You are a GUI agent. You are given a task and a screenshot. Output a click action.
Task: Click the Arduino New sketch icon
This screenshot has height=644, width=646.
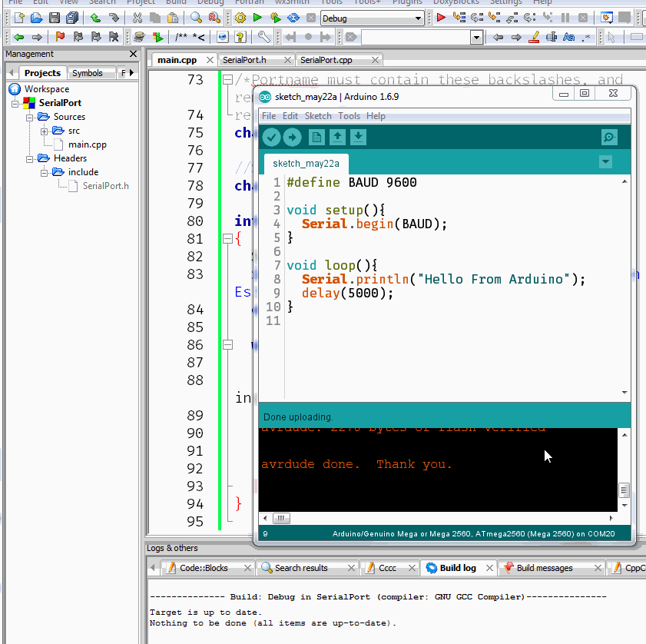tap(316, 137)
